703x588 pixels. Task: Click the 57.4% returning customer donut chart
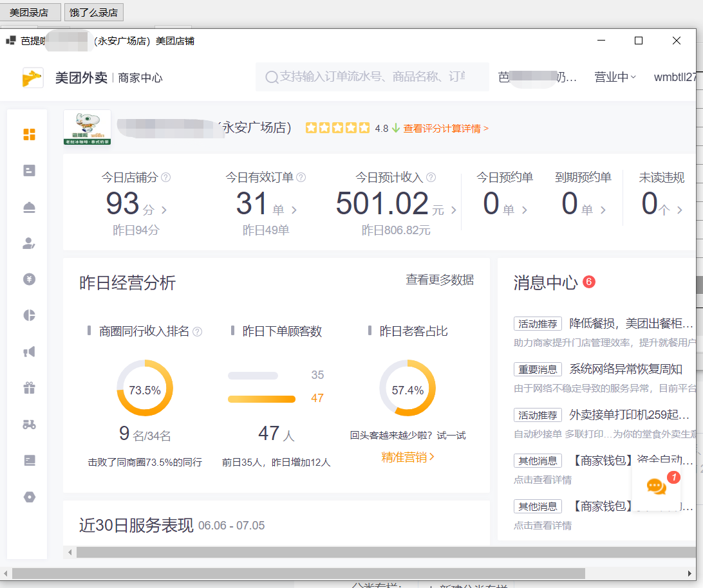pyautogui.click(x=408, y=388)
